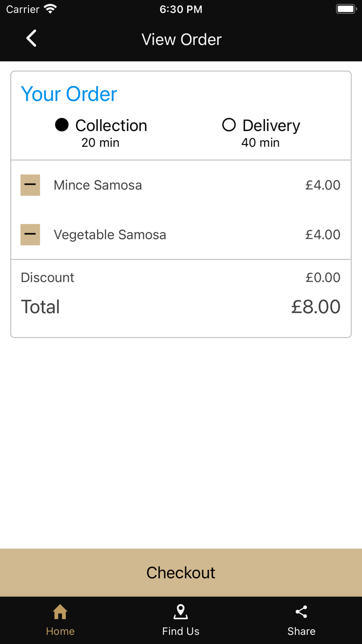The image size is (362, 644).
Task: Click the Your Order heading
Action: point(69,94)
